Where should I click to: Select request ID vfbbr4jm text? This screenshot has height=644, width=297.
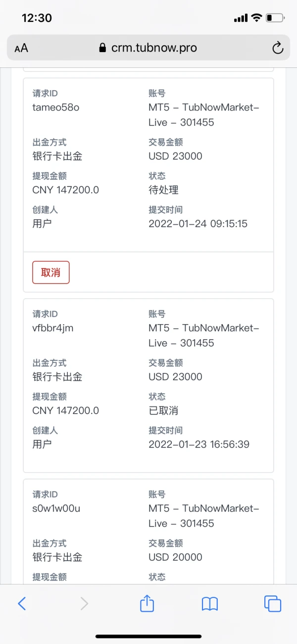point(53,328)
